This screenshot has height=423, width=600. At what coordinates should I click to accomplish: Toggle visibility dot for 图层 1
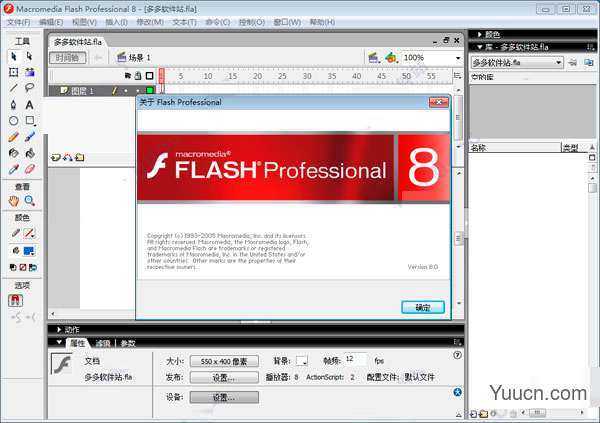tap(126, 91)
